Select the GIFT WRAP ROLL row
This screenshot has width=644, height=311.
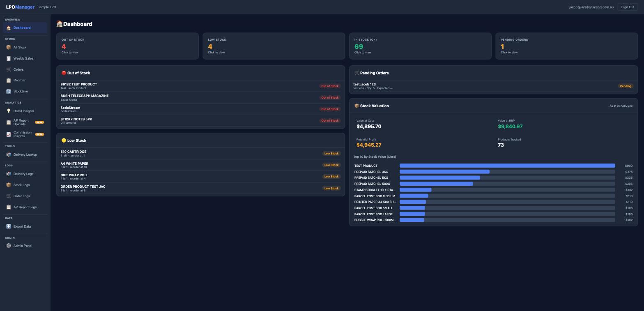click(200, 177)
